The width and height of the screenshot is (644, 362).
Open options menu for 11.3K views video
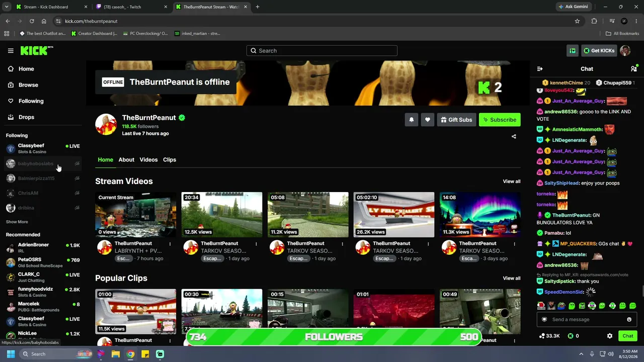(514, 244)
